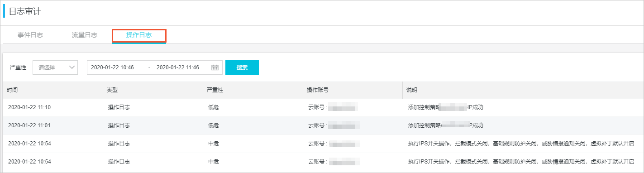Click the 时间 column header

[x=12, y=90]
